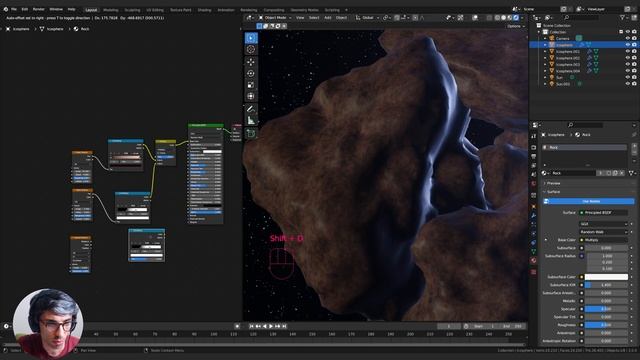The image size is (640, 360).
Task: Open the viewport View menu
Action: pyautogui.click(x=300, y=18)
